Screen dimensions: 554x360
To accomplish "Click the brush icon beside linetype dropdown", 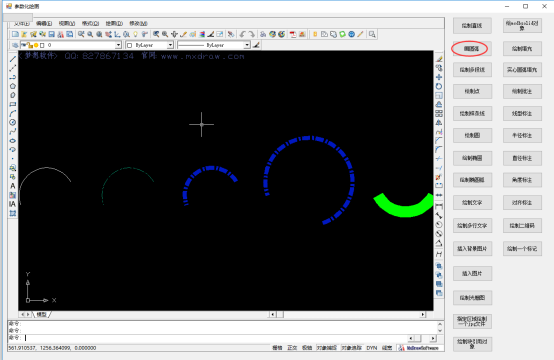I will coord(257,45).
